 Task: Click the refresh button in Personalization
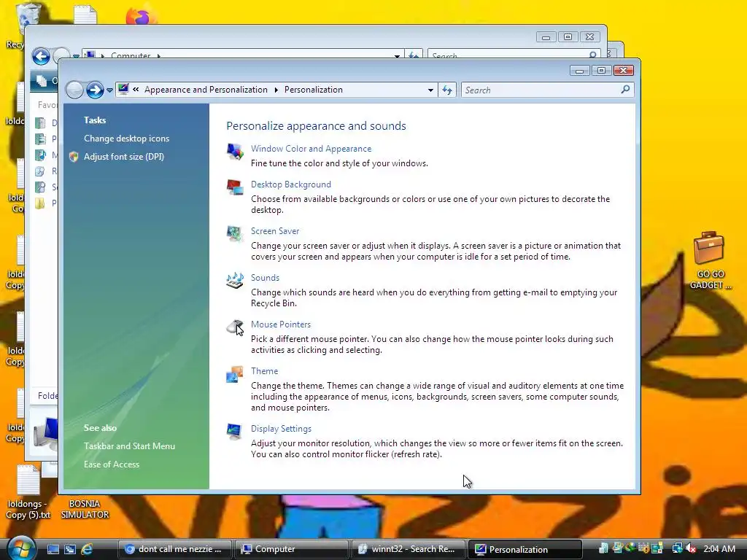447,90
